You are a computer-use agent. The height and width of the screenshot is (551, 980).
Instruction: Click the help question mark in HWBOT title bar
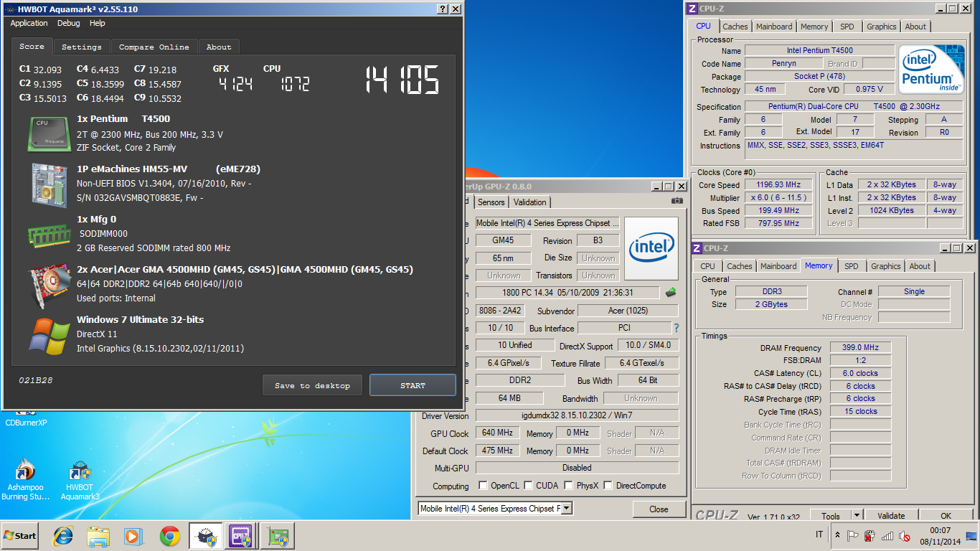[x=443, y=9]
